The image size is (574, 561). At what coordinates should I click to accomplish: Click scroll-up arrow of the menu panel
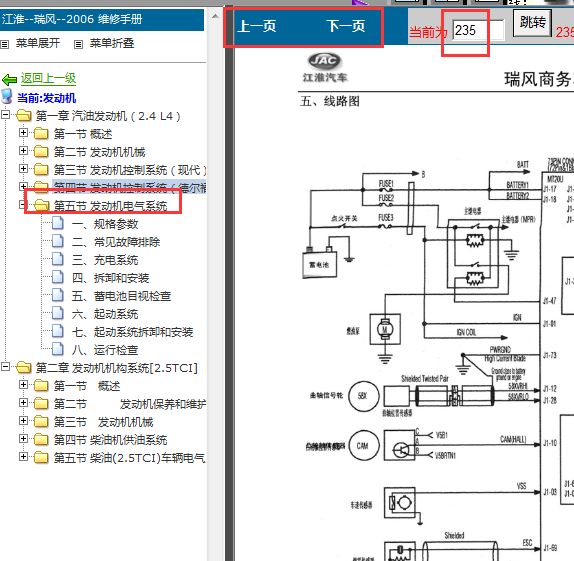[215, 16]
